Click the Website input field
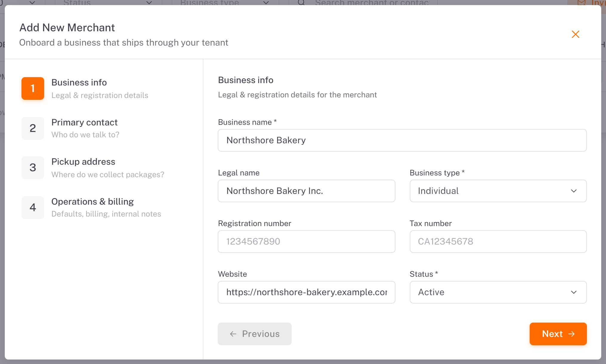The width and height of the screenshot is (606, 364). point(306,292)
